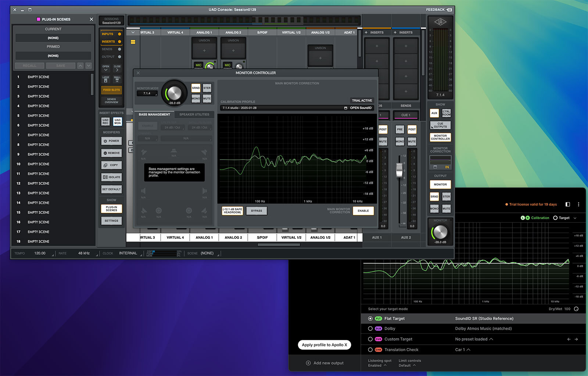
Task: Click the UA logo in Console
Action: tap(440, 22)
